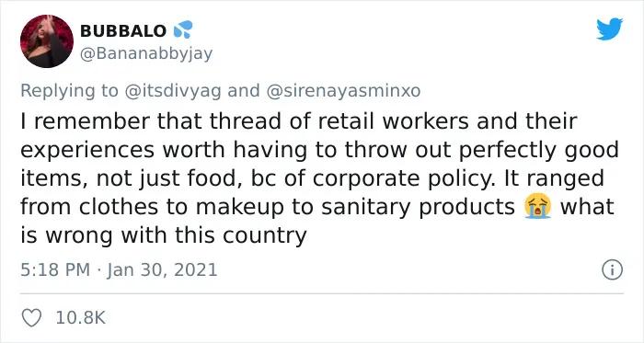644x343 pixels.
Task: Open the 5:18 PM timestamp link
Action: click(x=55, y=270)
